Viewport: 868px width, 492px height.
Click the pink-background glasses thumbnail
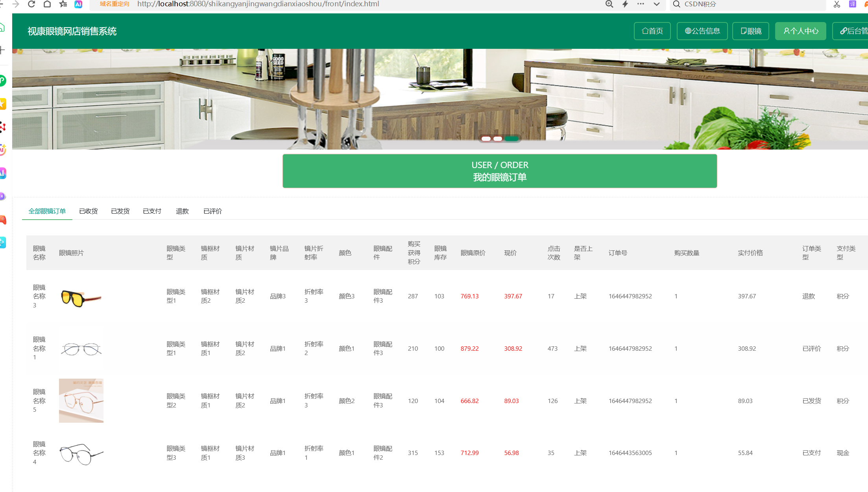(x=81, y=400)
